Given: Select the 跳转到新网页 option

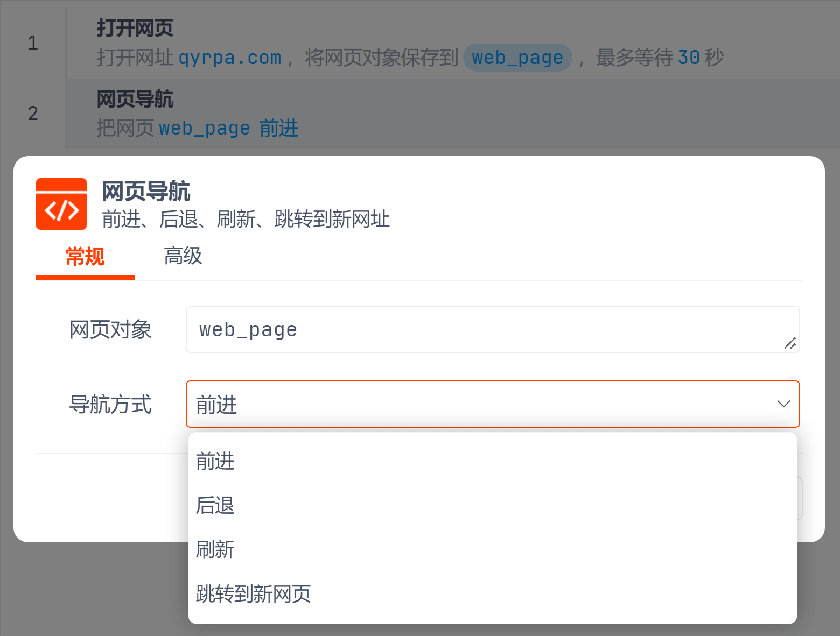Looking at the screenshot, I should pos(253,595).
